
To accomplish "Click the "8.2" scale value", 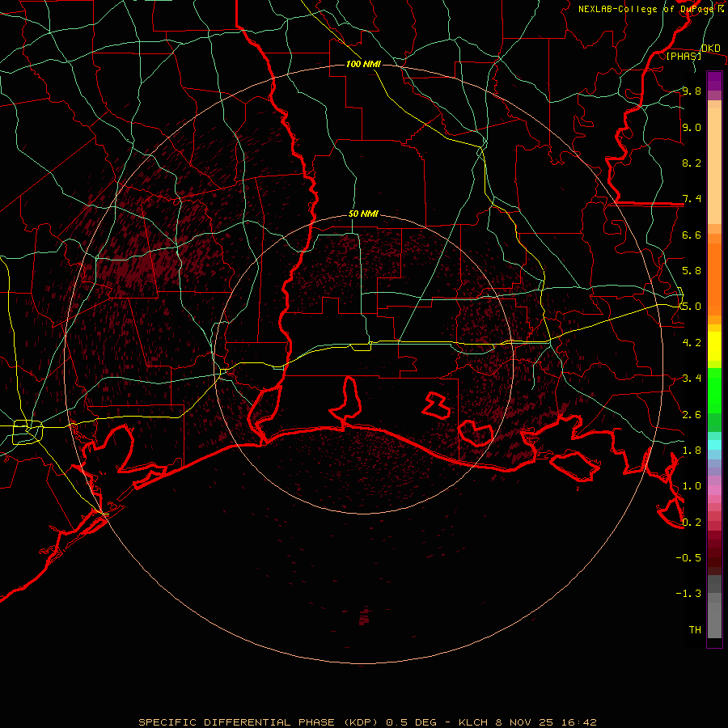I will [x=692, y=163].
